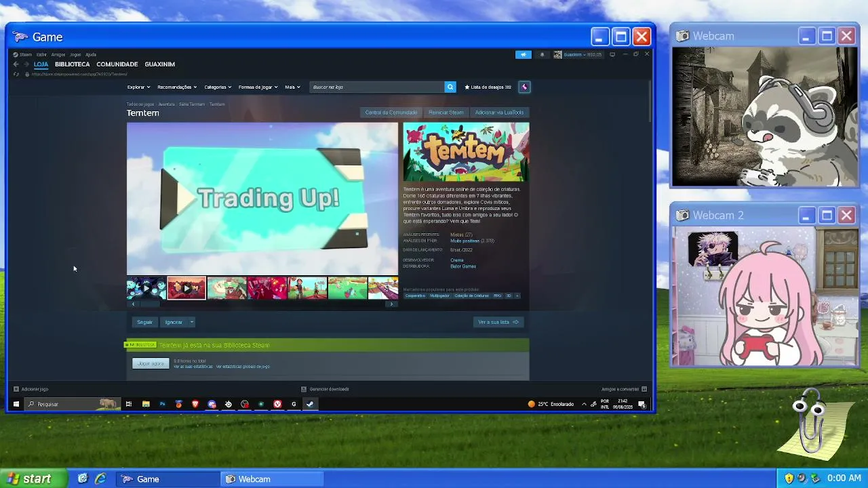868x488 pixels.
Task: Click the Steam page vertical scrollbar
Action: 650,102
